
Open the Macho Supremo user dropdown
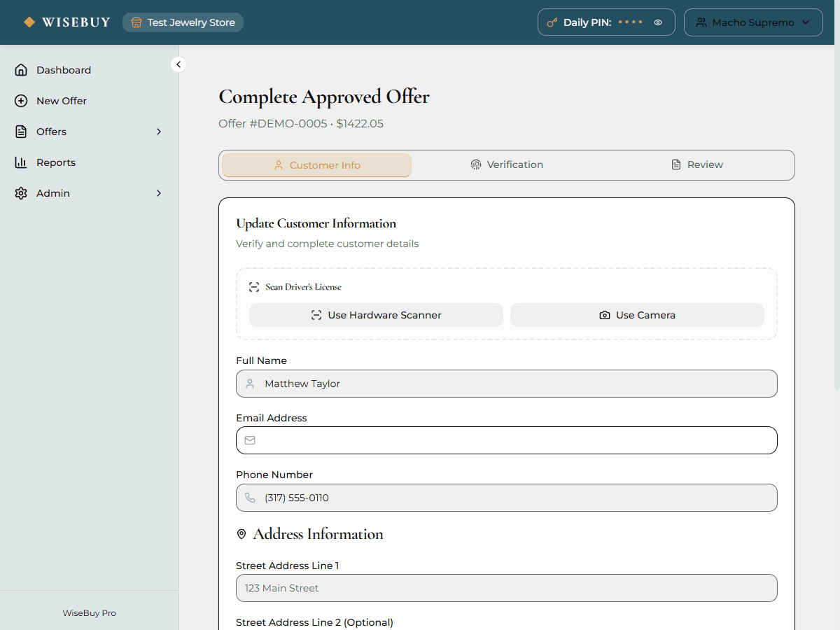[x=752, y=22]
